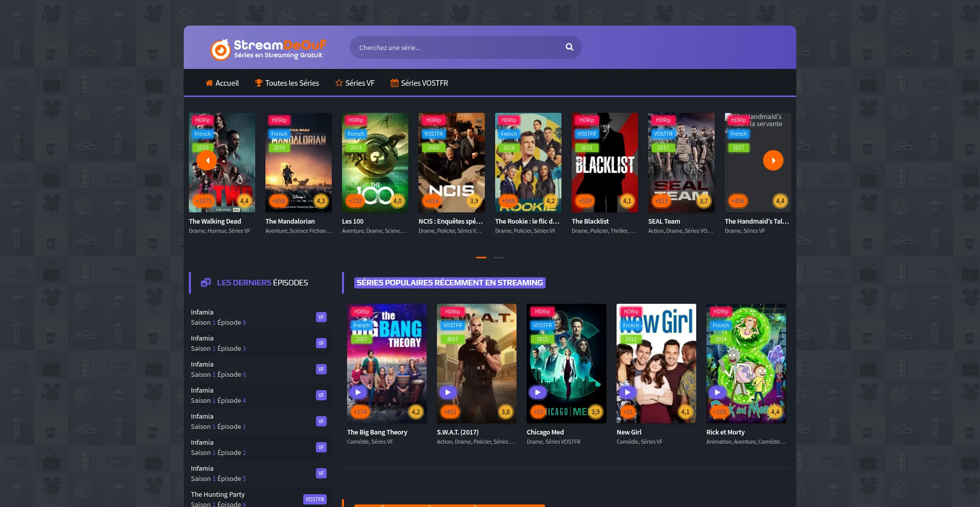Image resolution: width=980 pixels, height=507 pixels.
Task: Click the 3,8 rating on S.W.A.T.
Action: pos(506,412)
